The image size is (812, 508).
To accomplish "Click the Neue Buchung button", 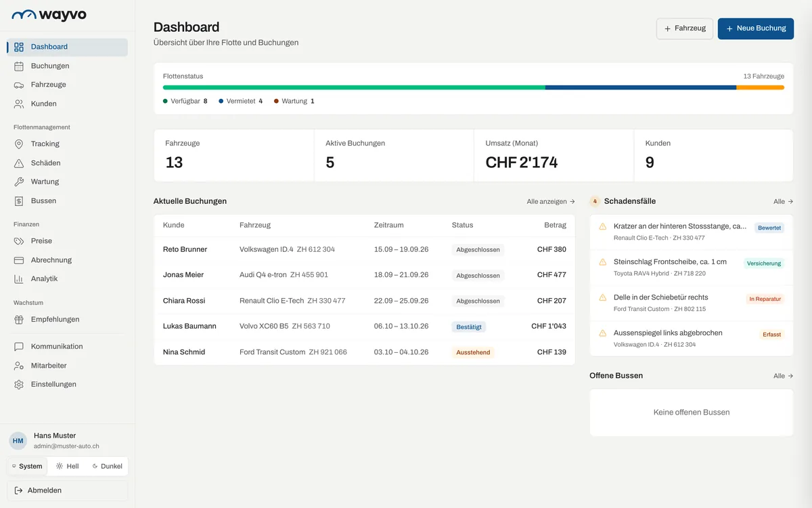I will (x=756, y=28).
